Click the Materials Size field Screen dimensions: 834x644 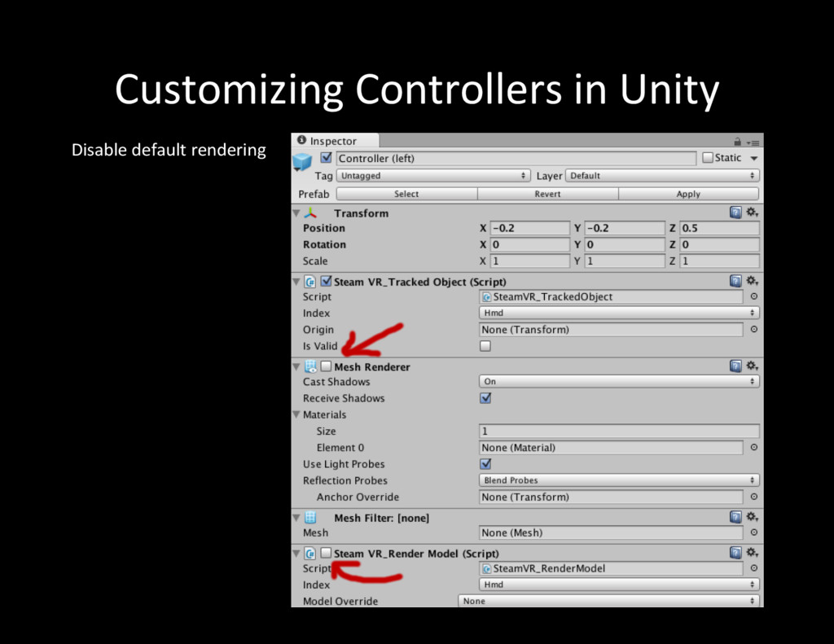coord(619,432)
